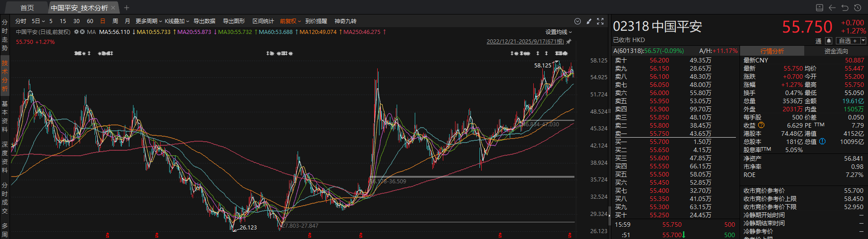This screenshot has width=868, height=239.
Task: Close the 中国平安_技术分析 tab
Action: (114, 8)
